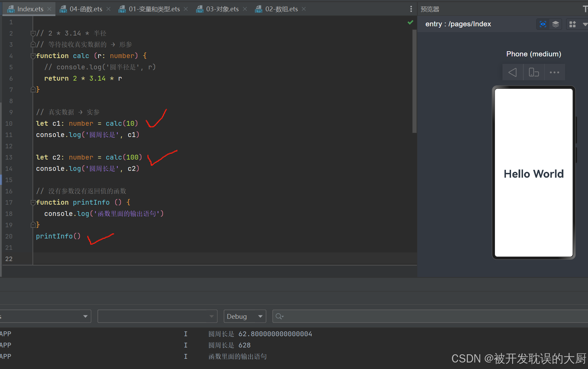Viewport: 588px width, 369px height.
Task: Click the editor vertical scrollbar thumb
Action: click(x=415, y=81)
